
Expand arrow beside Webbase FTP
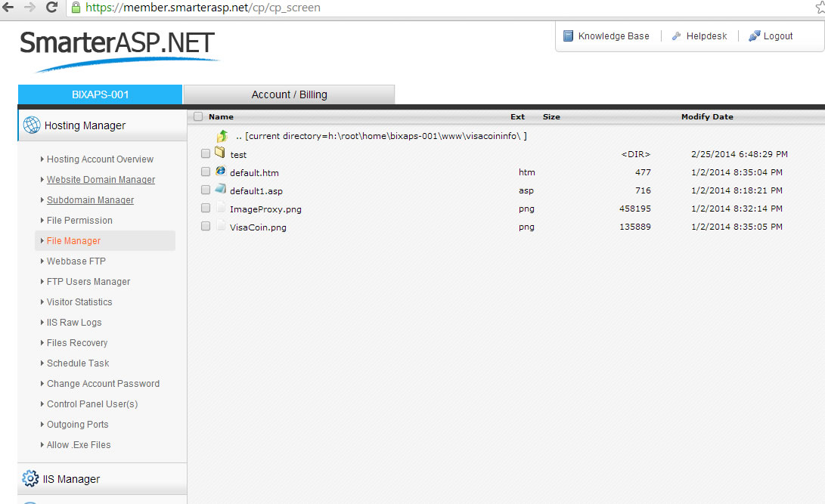point(42,261)
